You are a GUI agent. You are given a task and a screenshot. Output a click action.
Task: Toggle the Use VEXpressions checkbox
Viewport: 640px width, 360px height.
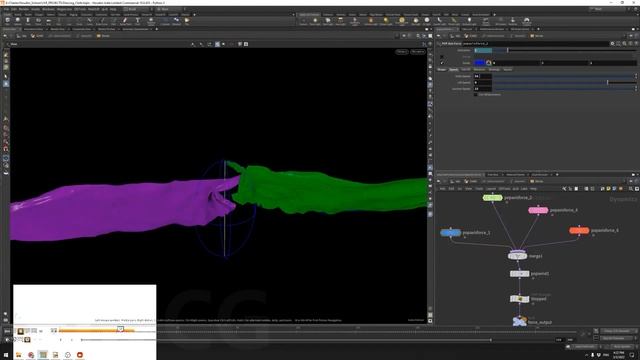(x=476, y=95)
